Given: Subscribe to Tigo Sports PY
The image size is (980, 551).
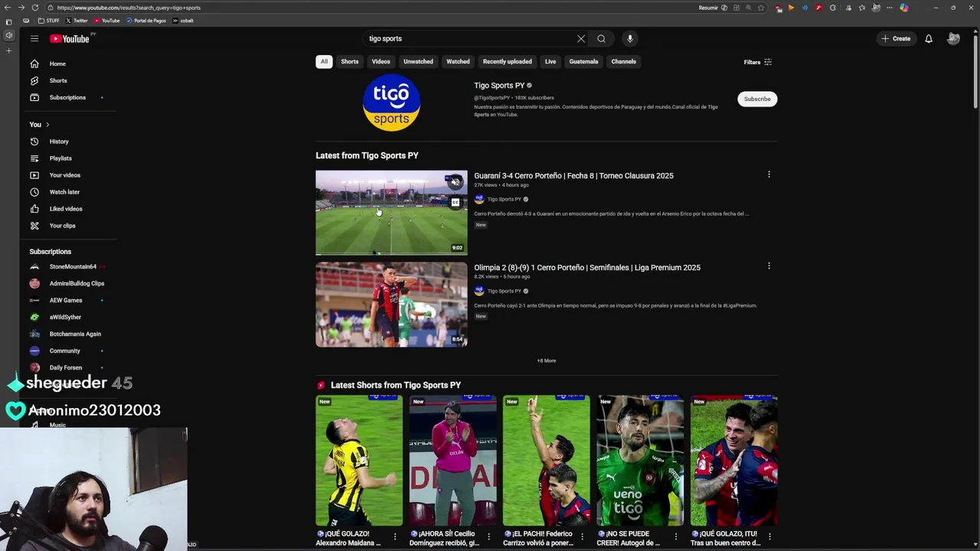Looking at the screenshot, I should click(x=757, y=99).
